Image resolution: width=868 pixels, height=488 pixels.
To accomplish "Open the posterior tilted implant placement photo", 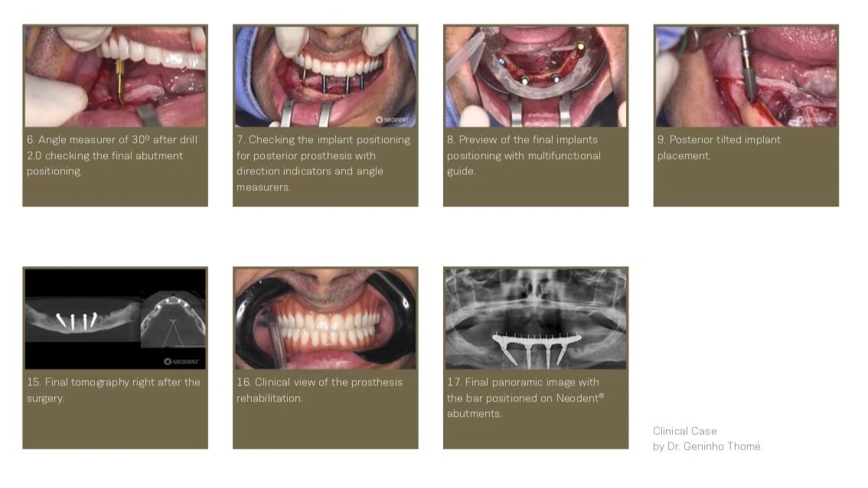I will click(x=746, y=76).
